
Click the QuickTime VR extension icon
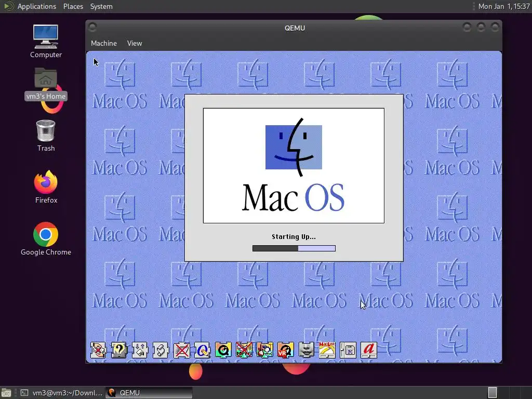click(286, 350)
